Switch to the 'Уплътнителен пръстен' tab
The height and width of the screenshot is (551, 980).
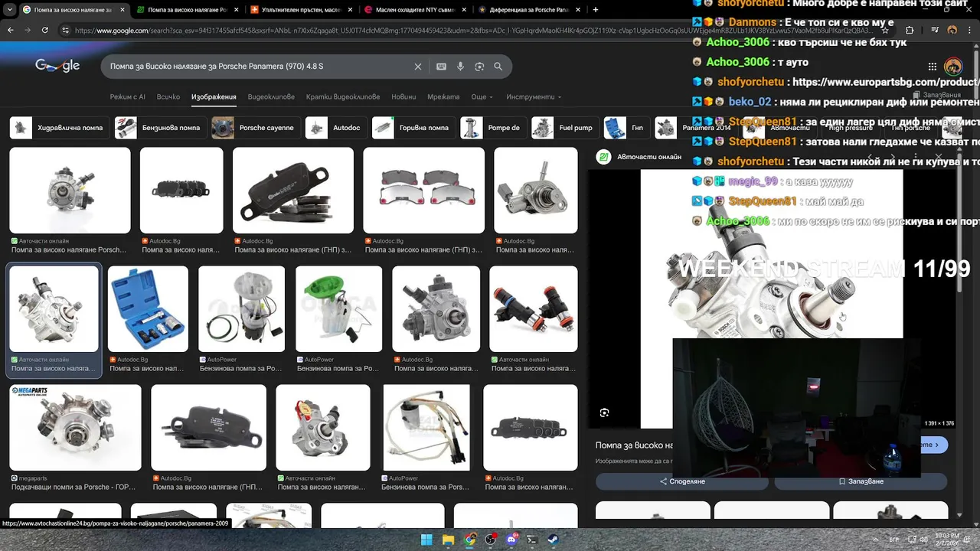(302, 10)
